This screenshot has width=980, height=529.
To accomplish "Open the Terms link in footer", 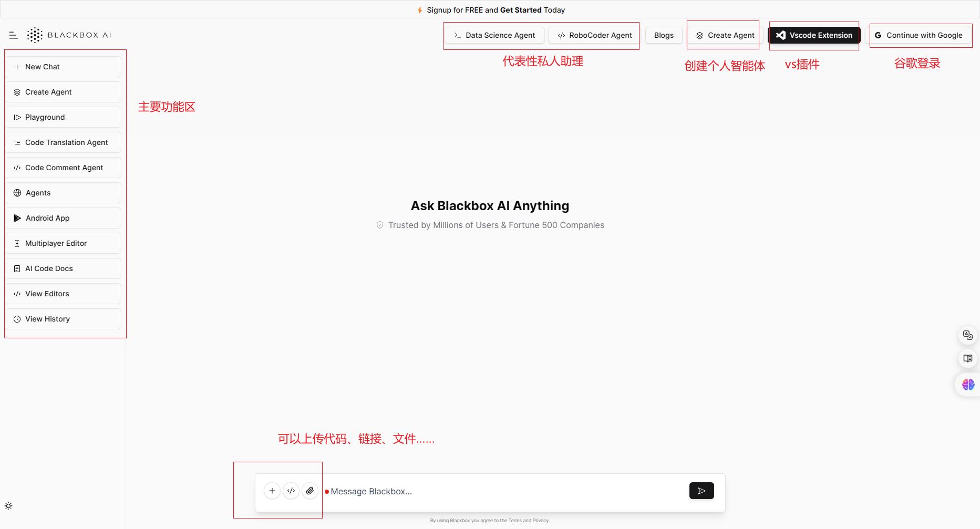I will [x=515, y=521].
